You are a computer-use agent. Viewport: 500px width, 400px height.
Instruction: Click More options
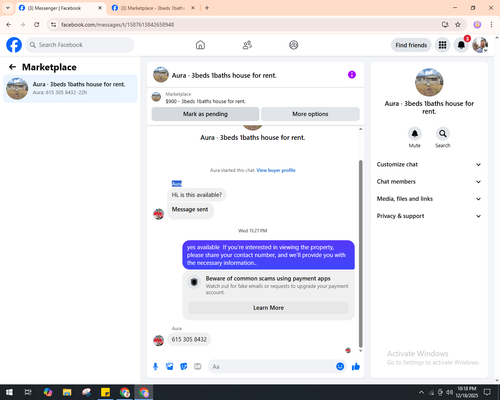[310, 114]
